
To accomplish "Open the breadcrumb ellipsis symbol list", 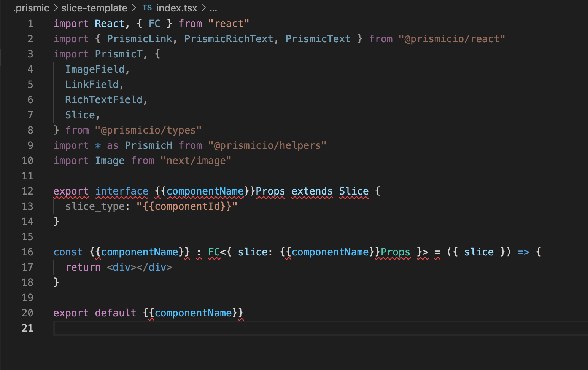I will pyautogui.click(x=213, y=8).
